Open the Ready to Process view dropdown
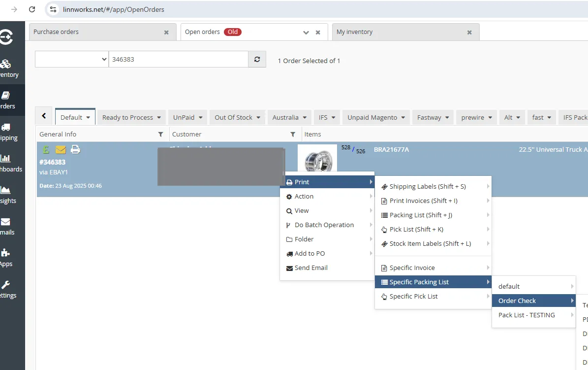Image resolution: width=588 pixels, height=370 pixels. tap(159, 118)
